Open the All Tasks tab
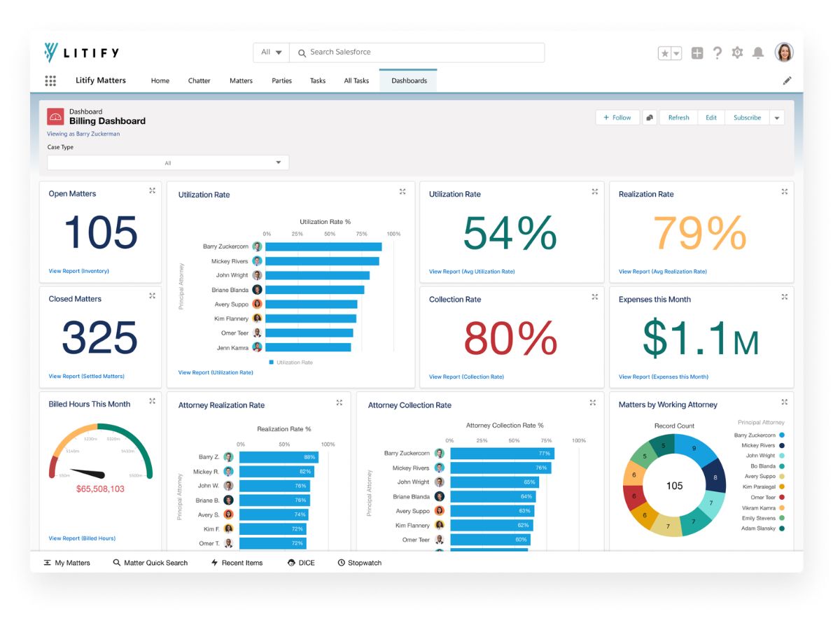This screenshot has width=840, height=630. [x=356, y=80]
